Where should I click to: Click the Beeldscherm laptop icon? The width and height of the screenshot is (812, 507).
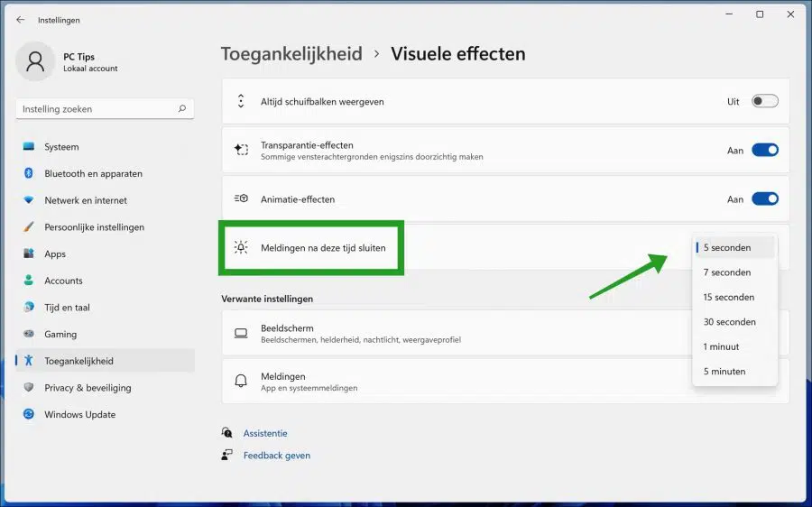coord(241,333)
